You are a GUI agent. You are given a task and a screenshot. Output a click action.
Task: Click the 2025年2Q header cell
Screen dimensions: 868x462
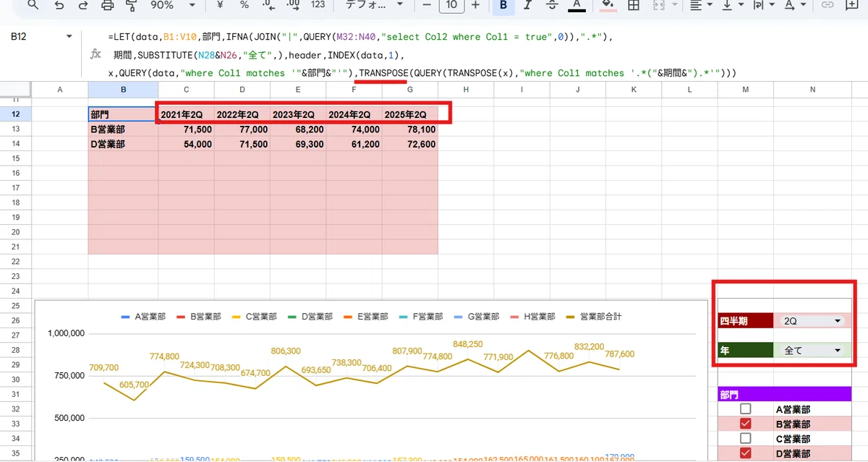pyautogui.click(x=410, y=114)
